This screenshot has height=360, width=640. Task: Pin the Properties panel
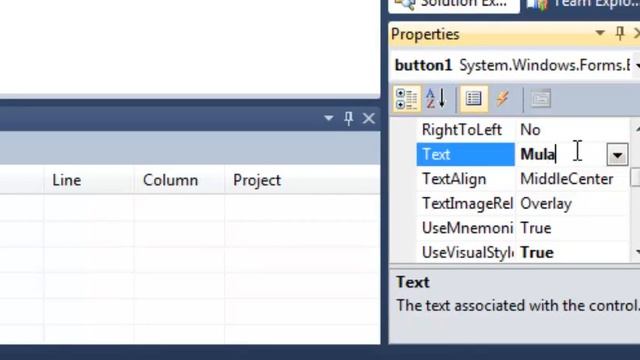(x=620, y=33)
